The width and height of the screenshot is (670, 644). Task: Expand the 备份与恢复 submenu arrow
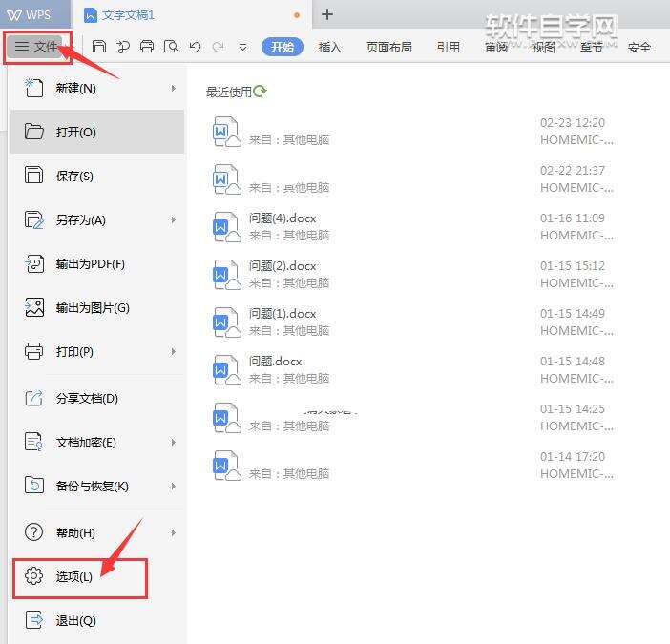pos(173,486)
